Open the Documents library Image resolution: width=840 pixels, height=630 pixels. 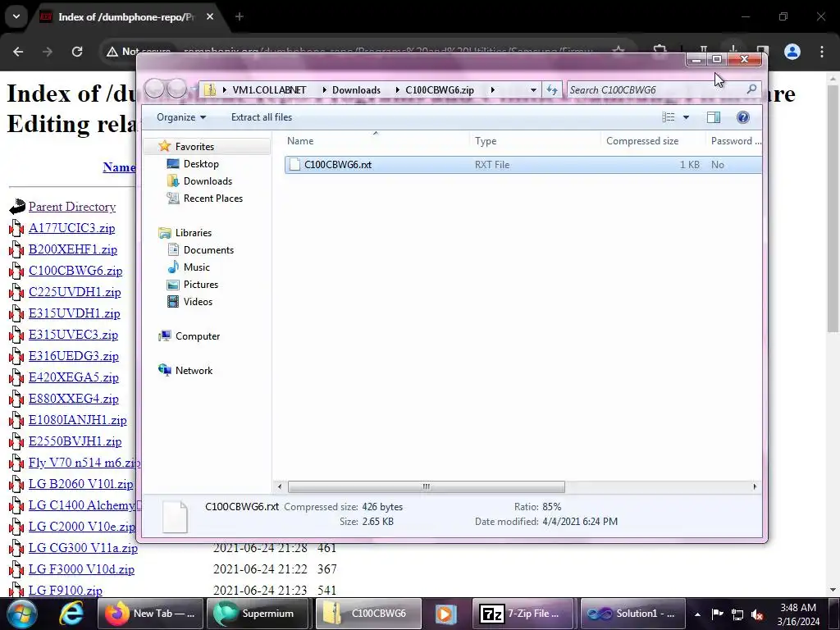point(208,249)
